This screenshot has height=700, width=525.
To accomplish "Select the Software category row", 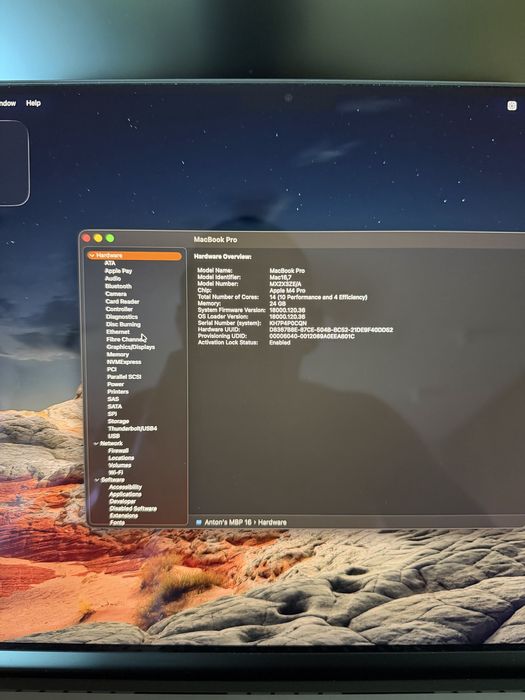I will pyautogui.click(x=112, y=480).
